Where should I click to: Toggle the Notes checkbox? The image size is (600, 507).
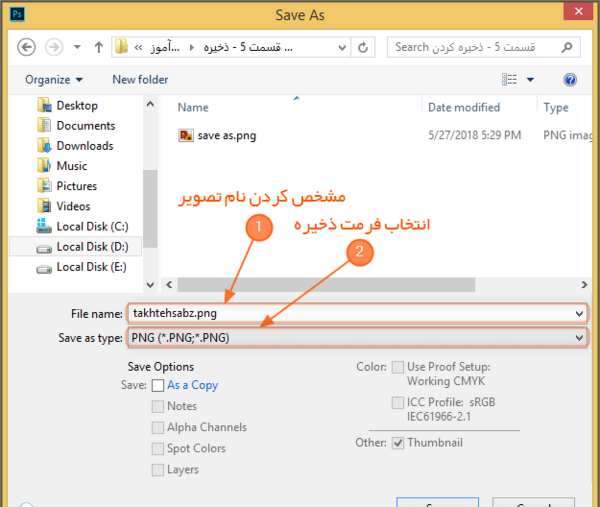158,406
